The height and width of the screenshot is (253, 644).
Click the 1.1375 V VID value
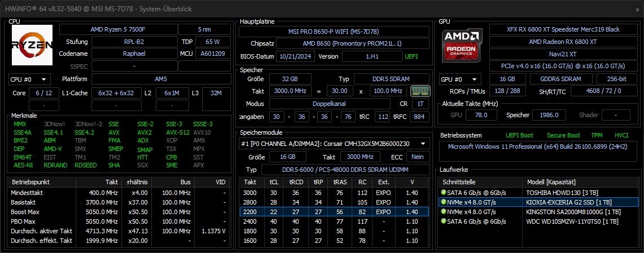(213, 231)
